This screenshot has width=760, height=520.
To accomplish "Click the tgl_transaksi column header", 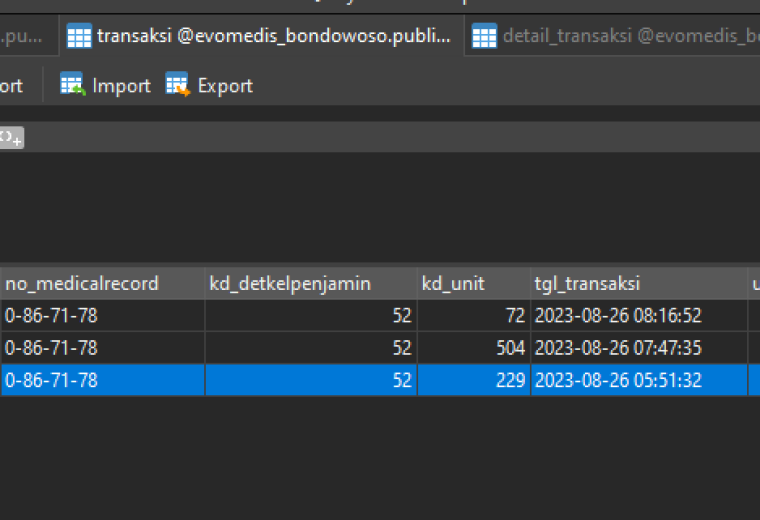I will 639,284.
